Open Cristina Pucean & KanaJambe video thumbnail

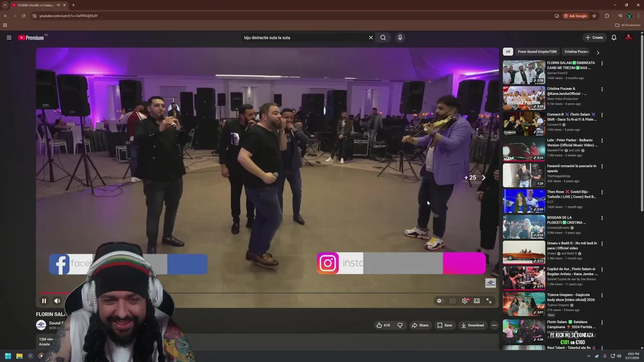(524, 98)
